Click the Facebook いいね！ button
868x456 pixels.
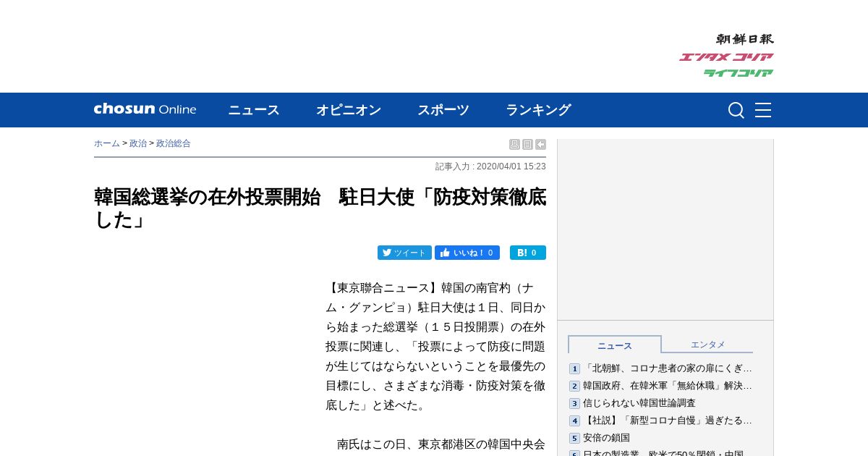point(467,253)
